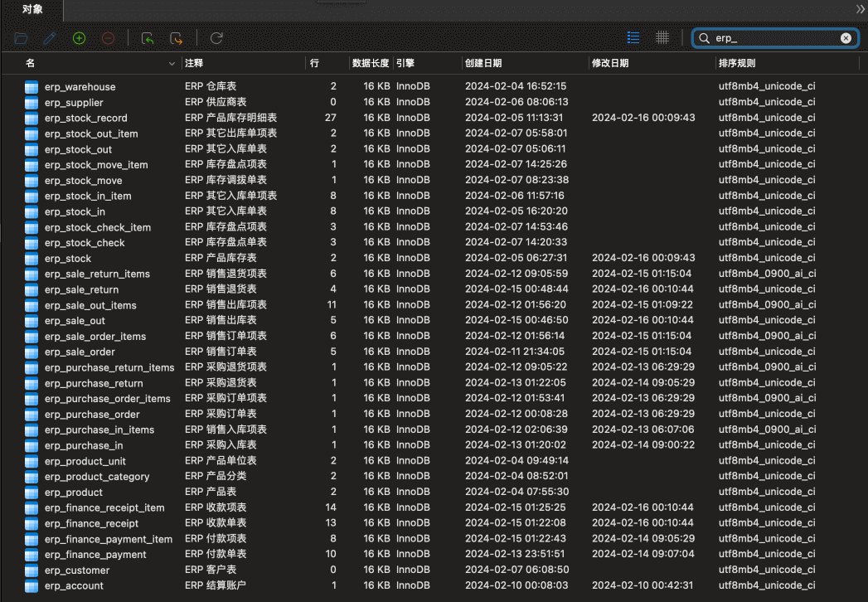
Task: Delete a table using the red minus icon
Action: (108, 38)
